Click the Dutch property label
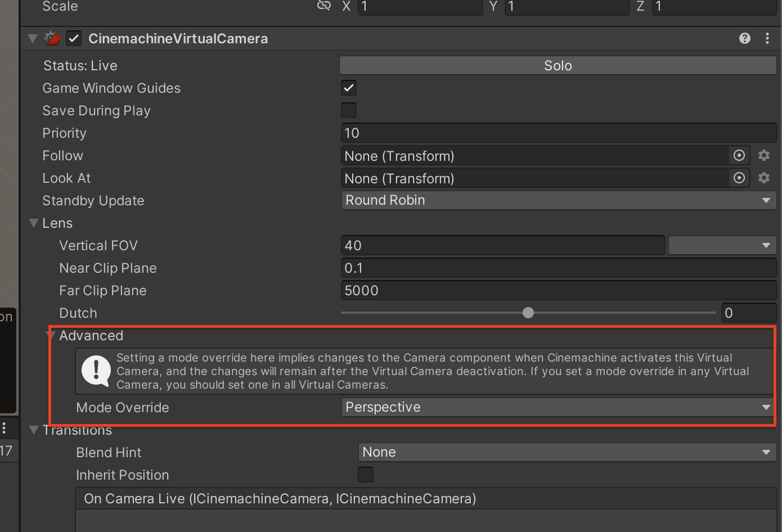This screenshot has width=782, height=532. point(78,313)
